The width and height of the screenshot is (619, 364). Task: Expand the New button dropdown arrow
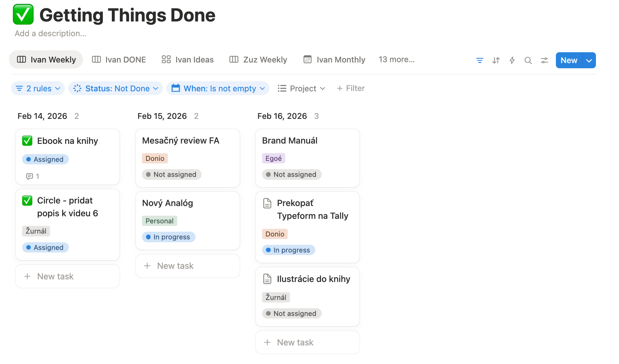[x=589, y=60]
